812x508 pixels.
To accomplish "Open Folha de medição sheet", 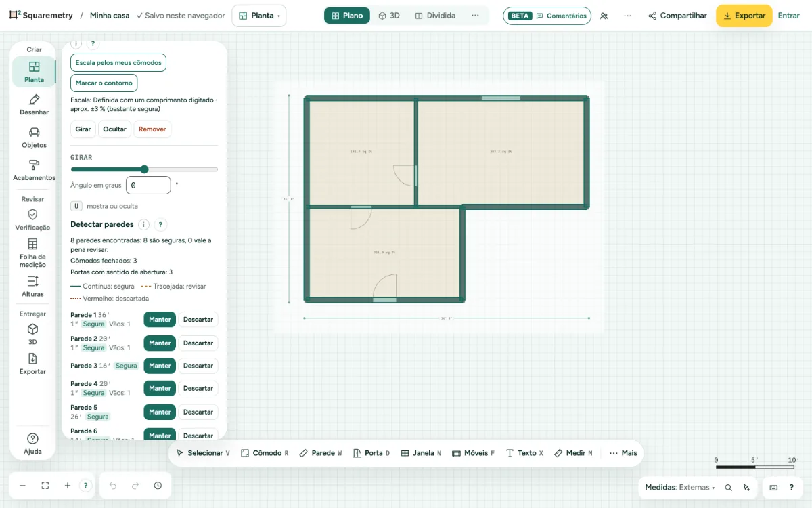I will (32, 253).
